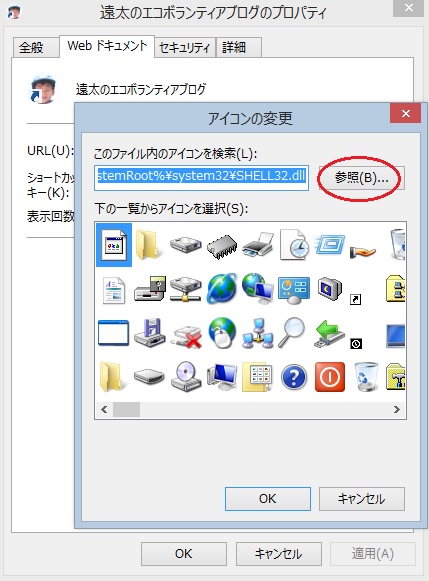Select the red power button icon
Screen dimensions: 429x581
tap(330, 377)
